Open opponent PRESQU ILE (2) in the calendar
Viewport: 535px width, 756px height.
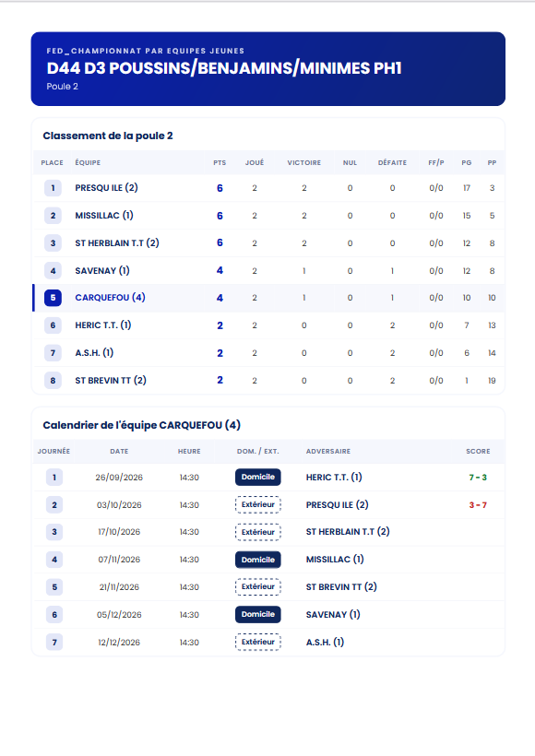click(338, 505)
